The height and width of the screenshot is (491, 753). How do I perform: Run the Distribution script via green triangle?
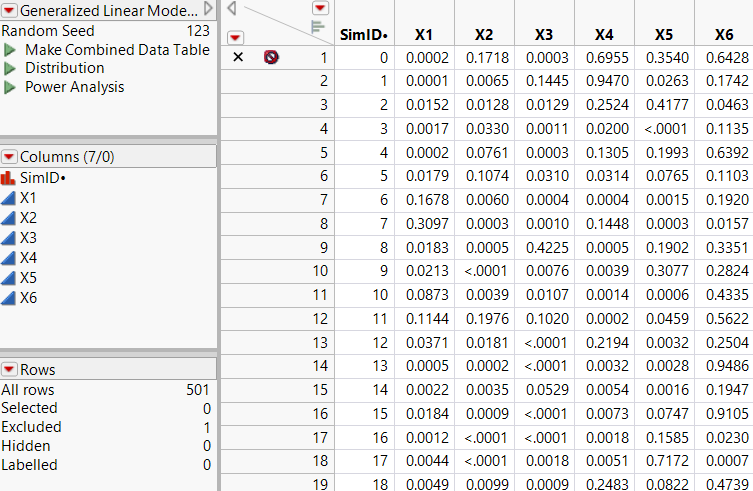tap(10, 69)
